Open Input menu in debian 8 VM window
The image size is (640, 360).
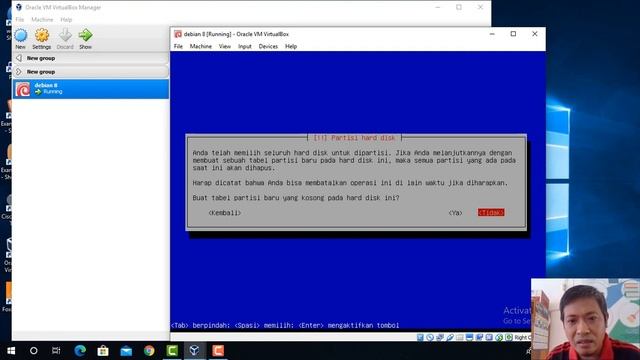(245, 47)
